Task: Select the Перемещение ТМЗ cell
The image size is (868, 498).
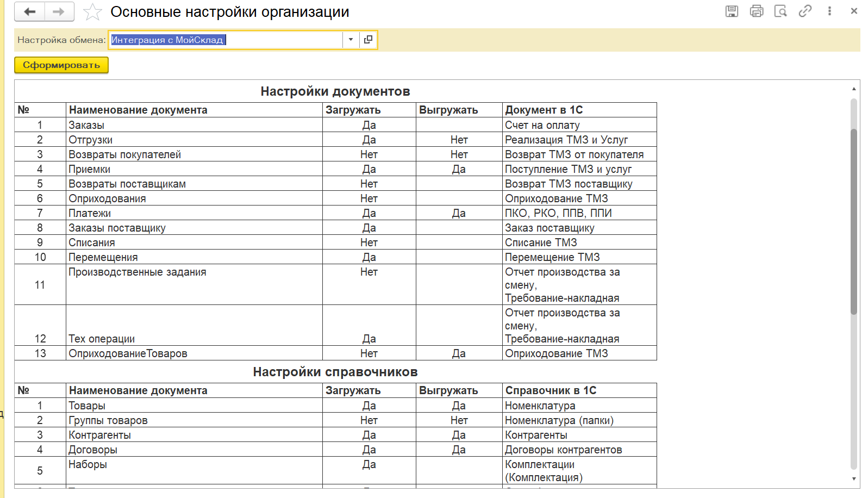Action: [x=579, y=257]
